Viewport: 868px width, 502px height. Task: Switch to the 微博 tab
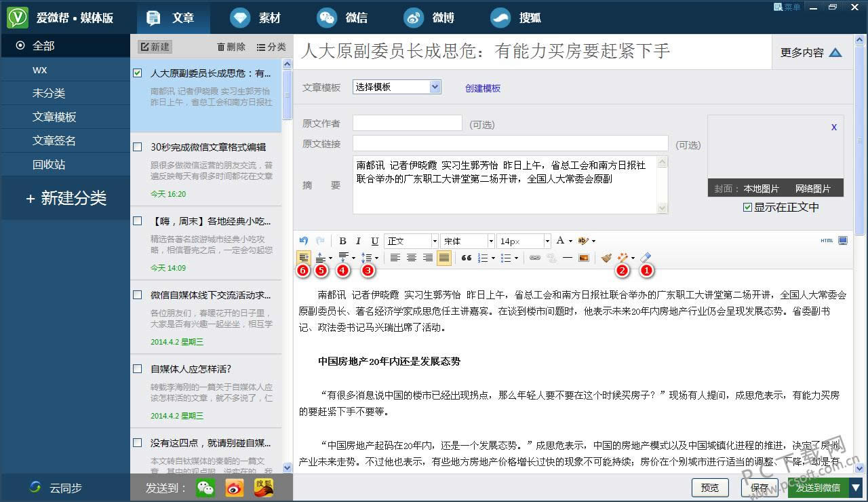click(430, 18)
